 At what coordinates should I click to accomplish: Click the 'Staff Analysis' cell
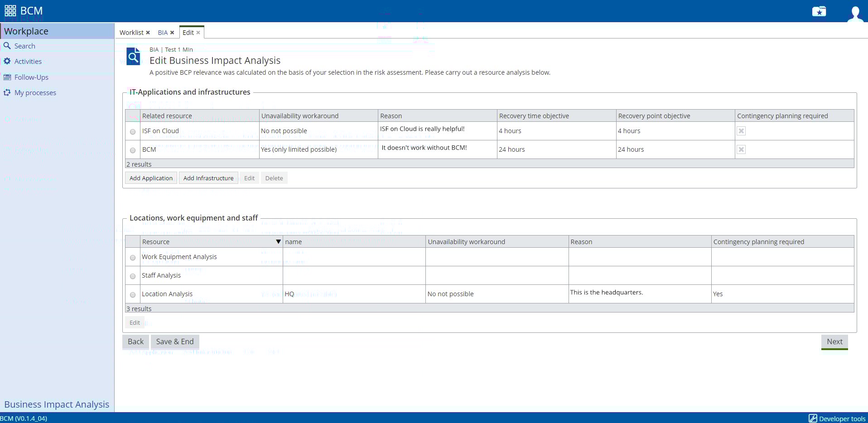point(212,275)
